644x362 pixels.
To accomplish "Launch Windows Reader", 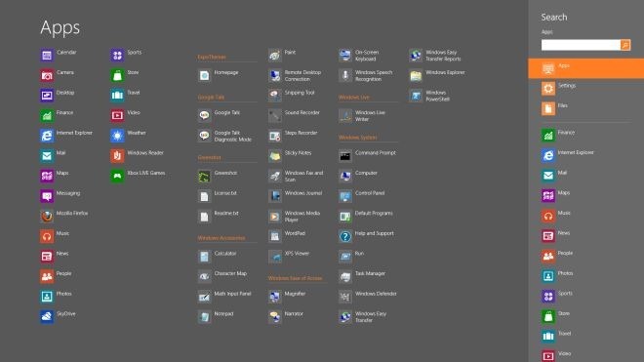I will 117,156.
